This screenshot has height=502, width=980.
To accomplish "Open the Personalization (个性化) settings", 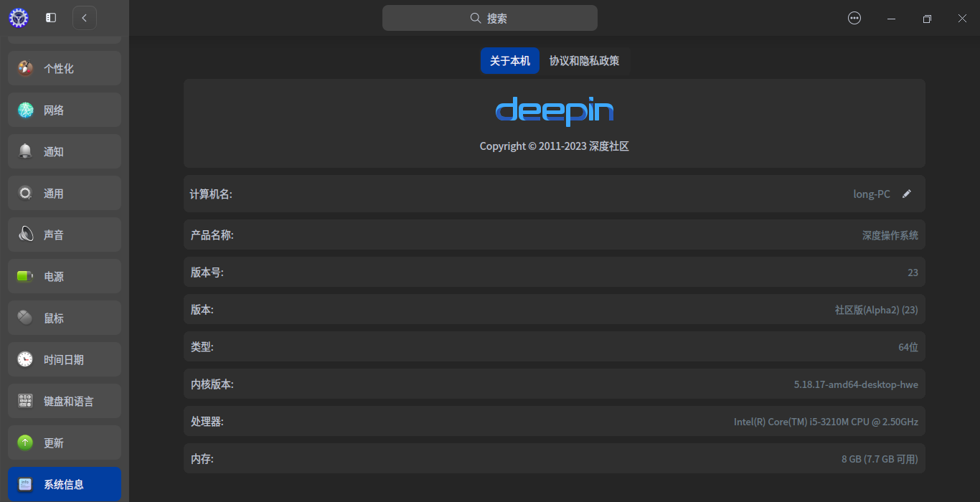I will click(65, 68).
